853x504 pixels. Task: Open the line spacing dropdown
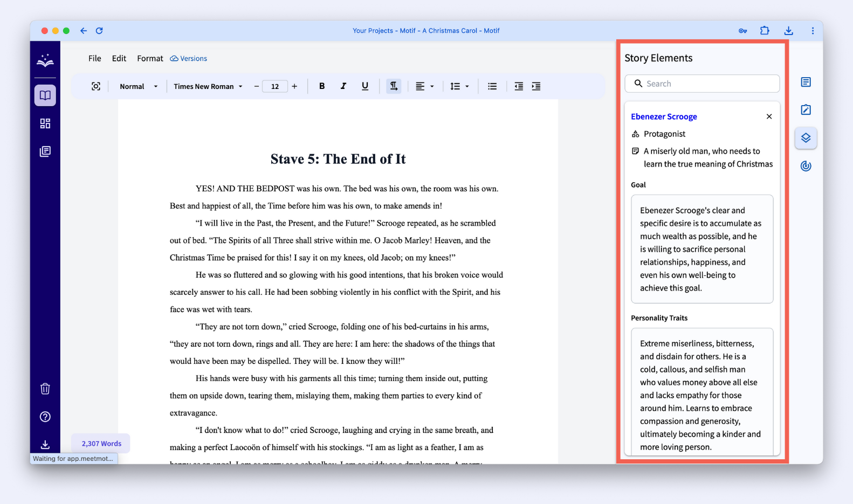click(459, 86)
